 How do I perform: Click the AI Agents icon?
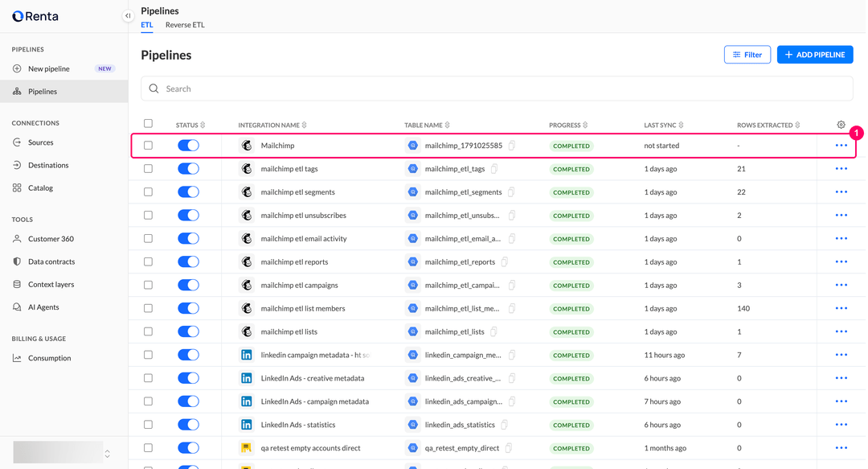[17, 307]
